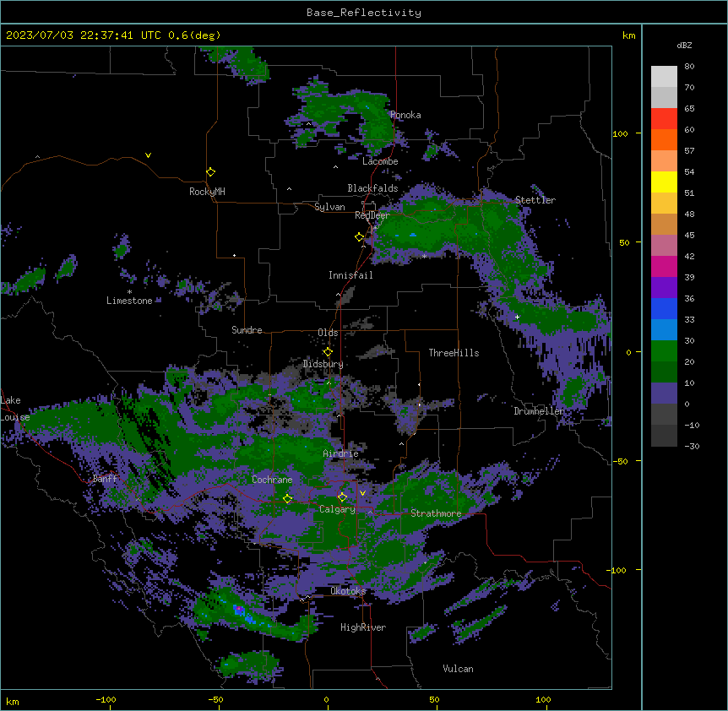Select the Airdrie label
The width and height of the screenshot is (728, 711).
(x=341, y=453)
